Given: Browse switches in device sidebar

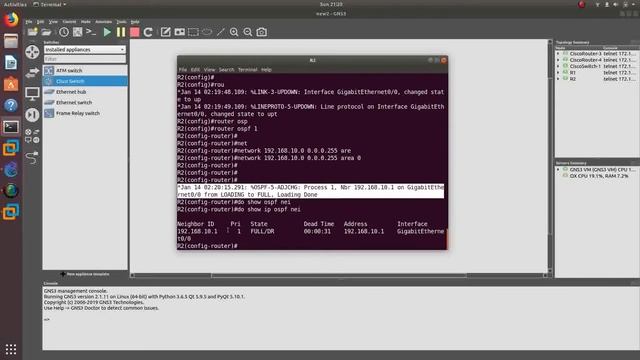Looking at the screenshot, I should [32, 73].
